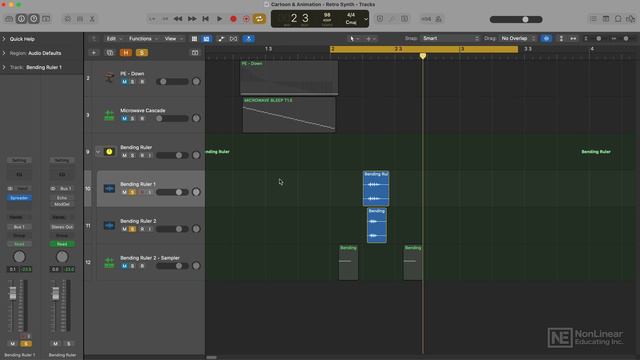Click the horizontal auto zoom button
The image size is (640, 360).
click(573, 38)
